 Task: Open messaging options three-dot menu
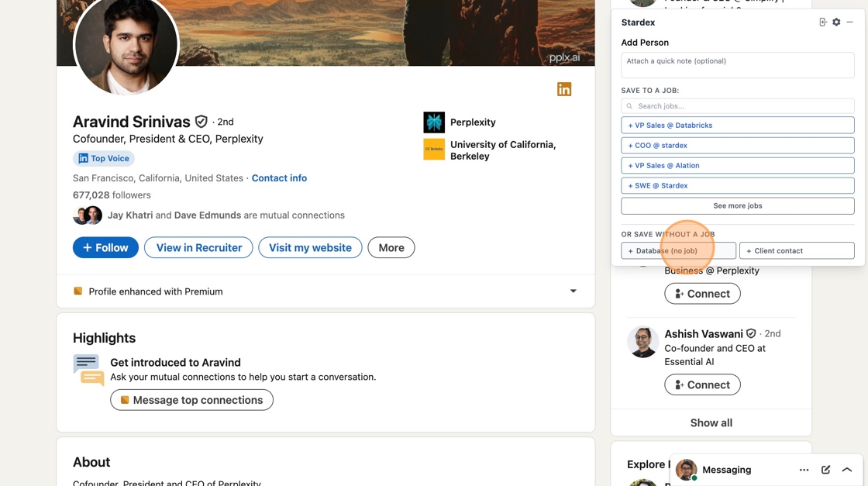click(x=804, y=470)
